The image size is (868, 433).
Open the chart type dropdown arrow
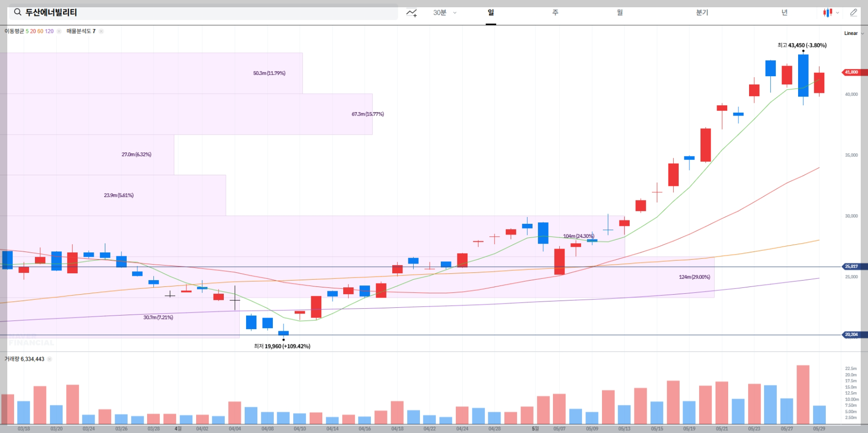pyautogui.click(x=837, y=13)
